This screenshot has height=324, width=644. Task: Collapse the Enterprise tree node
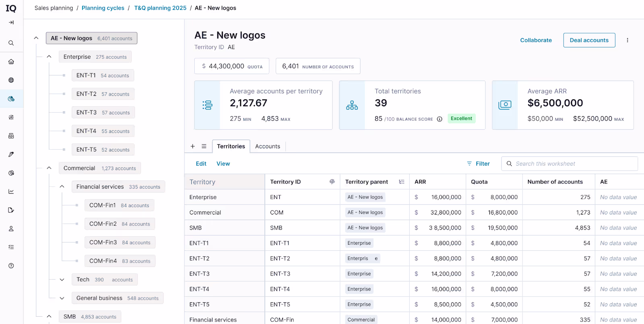pos(49,57)
